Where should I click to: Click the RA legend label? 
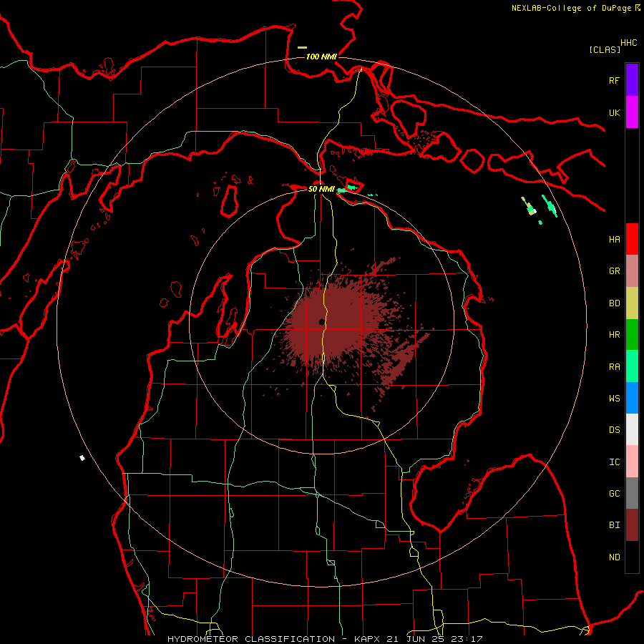614,367
